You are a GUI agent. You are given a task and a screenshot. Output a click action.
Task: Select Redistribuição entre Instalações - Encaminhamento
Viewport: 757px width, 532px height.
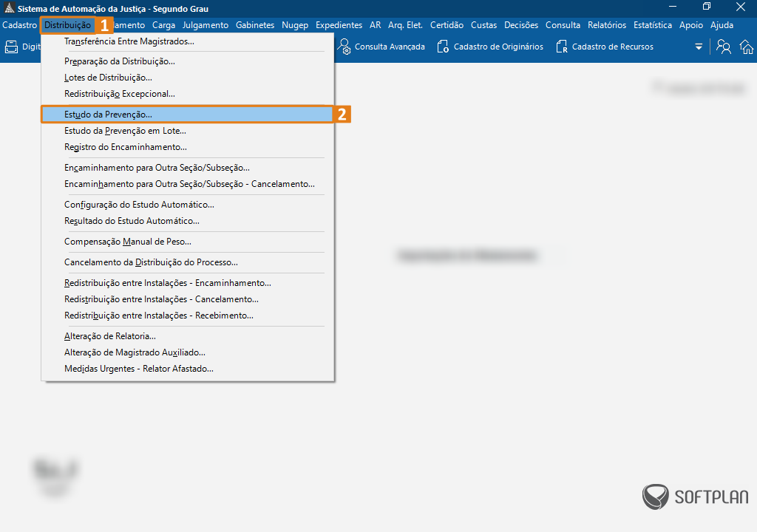pos(187,284)
